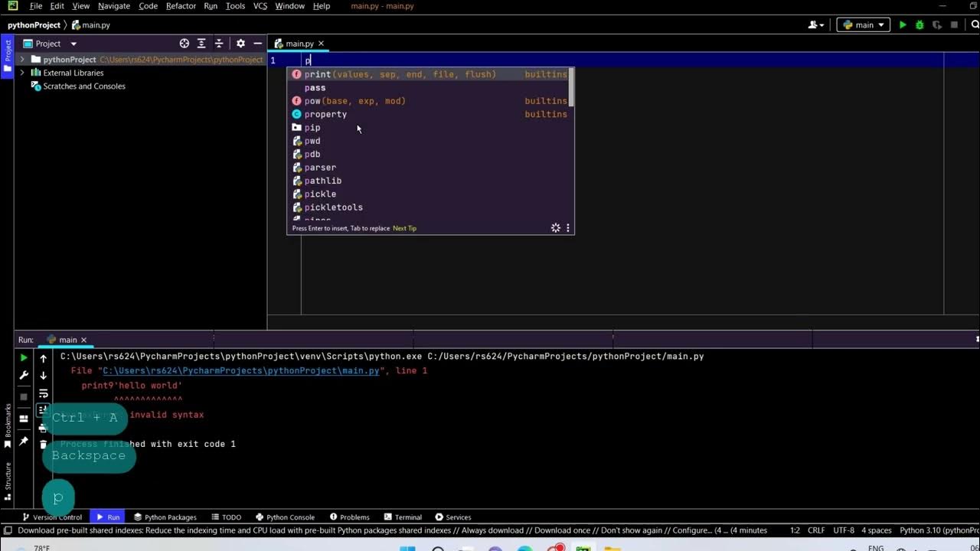Jump up the stack trace with the up arrow
Viewport: 980px width, 551px height.
44,358
